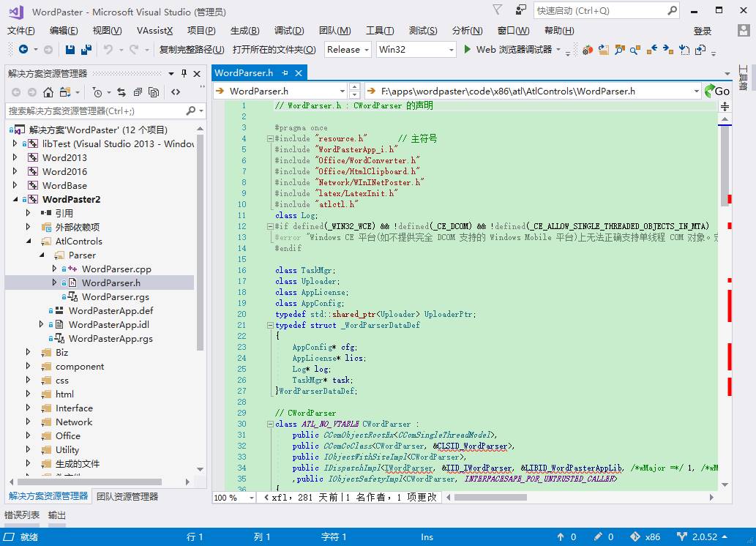Toggle auto-hide pin on Solution Explorer panel

184,73
